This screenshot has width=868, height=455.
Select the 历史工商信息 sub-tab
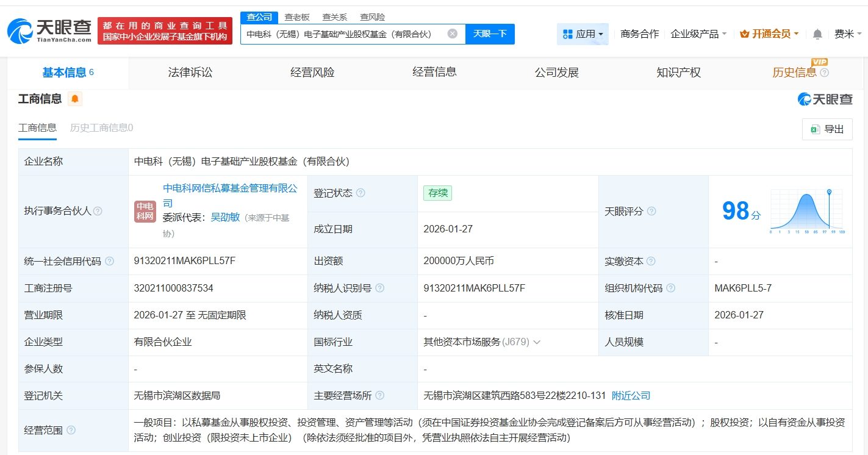pos(101,127)
